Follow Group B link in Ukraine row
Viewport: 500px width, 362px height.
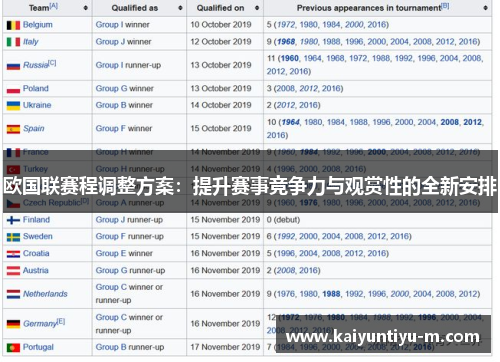[x=111, y=105]
